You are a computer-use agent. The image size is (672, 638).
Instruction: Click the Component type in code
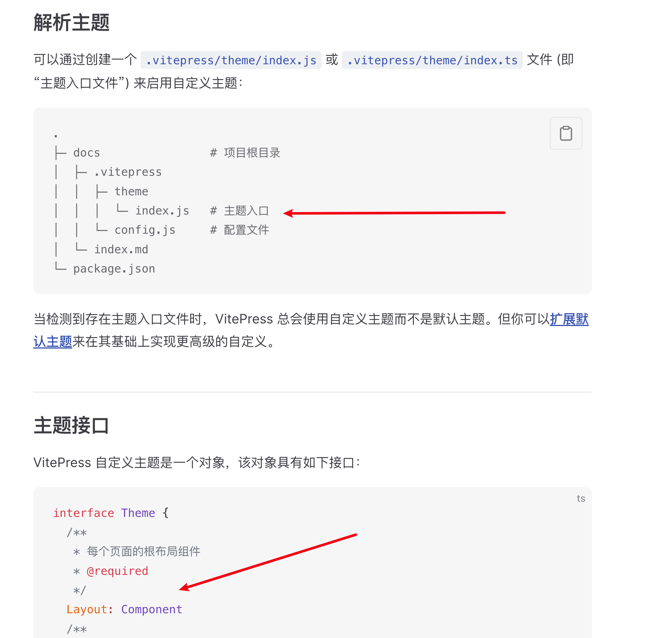pyautogui.click(x=152, y=609)
